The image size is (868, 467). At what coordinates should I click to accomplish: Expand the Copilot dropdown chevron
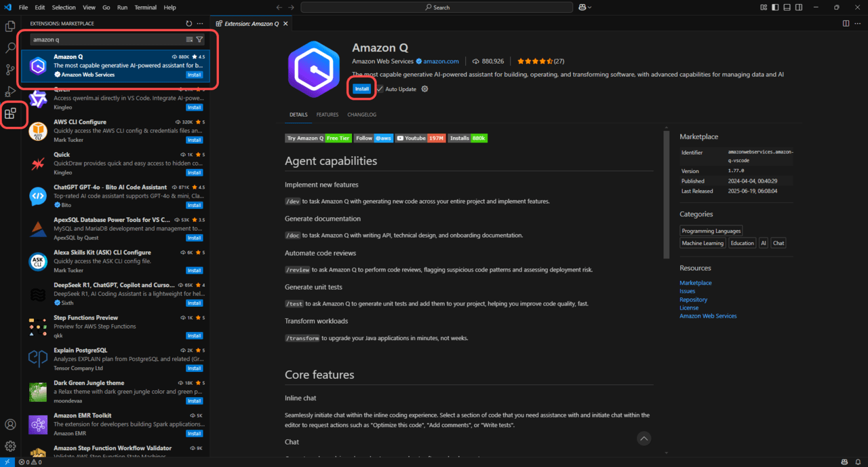point(589,7)
